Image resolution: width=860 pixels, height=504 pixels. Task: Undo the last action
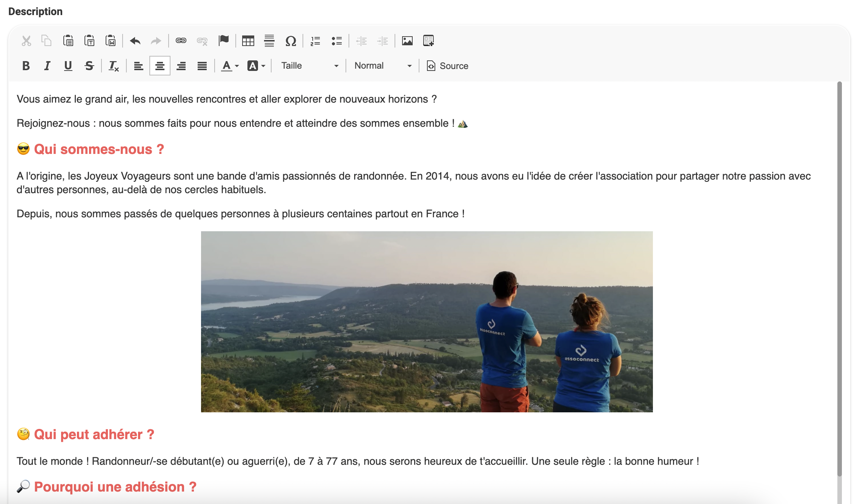[135, 41]
